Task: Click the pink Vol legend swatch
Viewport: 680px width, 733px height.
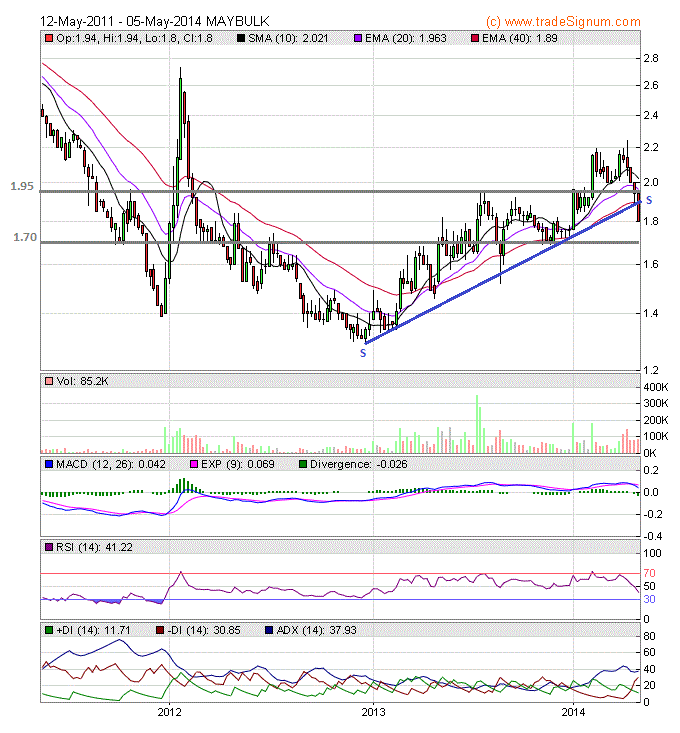Action: (49, 381)
